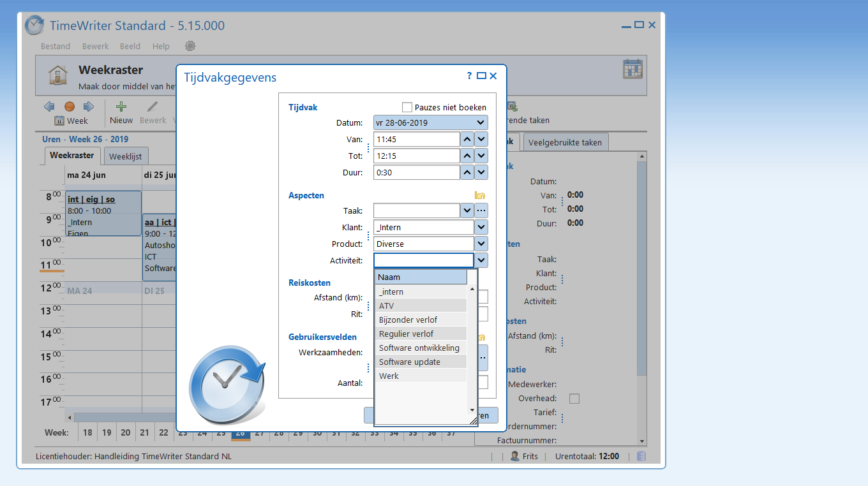Click the ma 24 jun day header
The width and height of the screenshot is (868, 486).
pos(103,175)
